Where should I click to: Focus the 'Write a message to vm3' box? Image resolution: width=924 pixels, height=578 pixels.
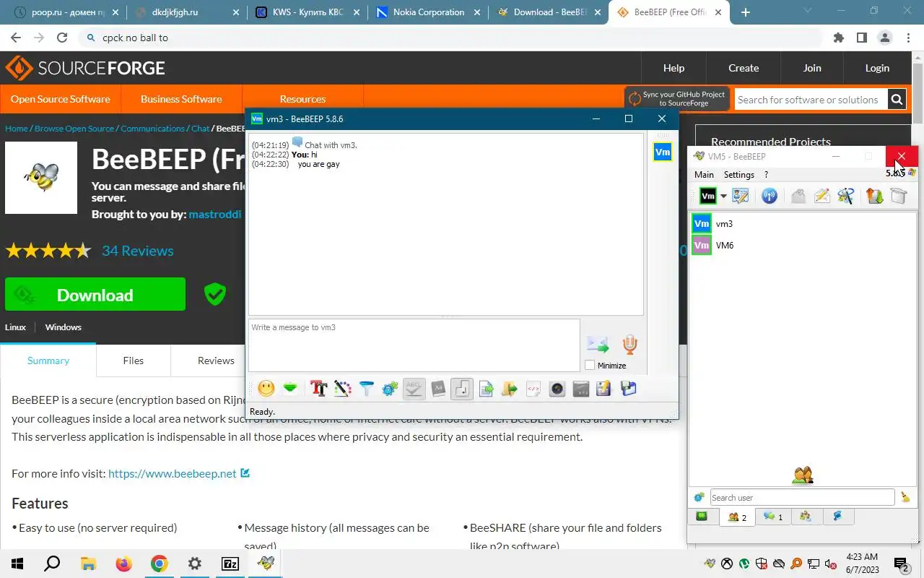tap(414, 345)
